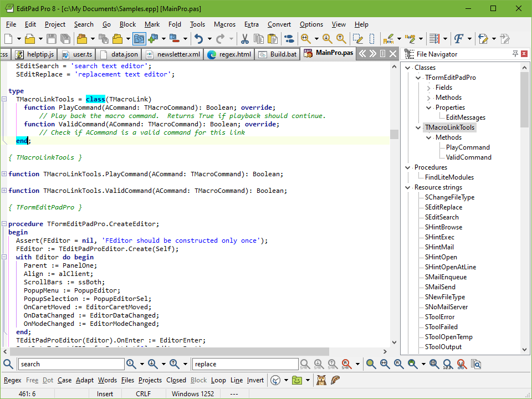Select FindLiteModules procedure in navigator

click(x=449, y=177)
